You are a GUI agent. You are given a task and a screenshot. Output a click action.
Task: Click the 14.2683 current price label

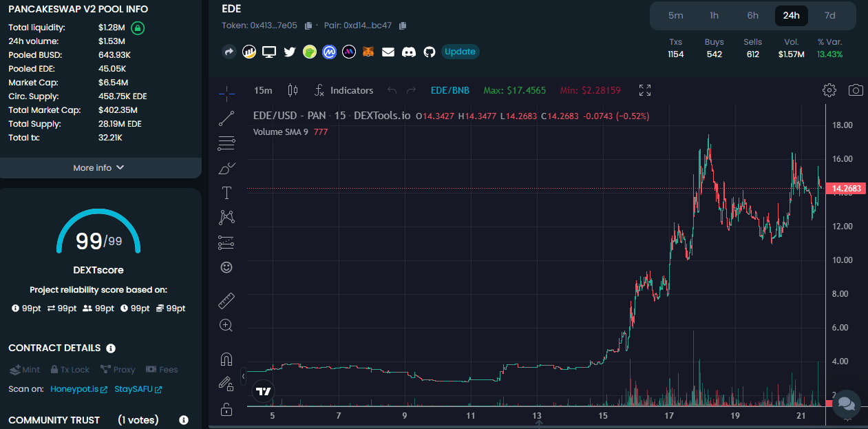[x=846, y=189]
